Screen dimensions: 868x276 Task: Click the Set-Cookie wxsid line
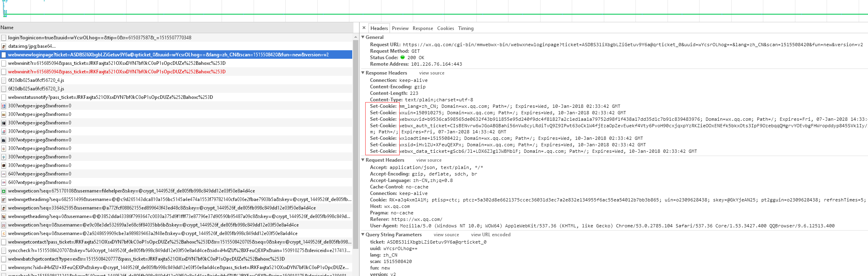[508, 145]
